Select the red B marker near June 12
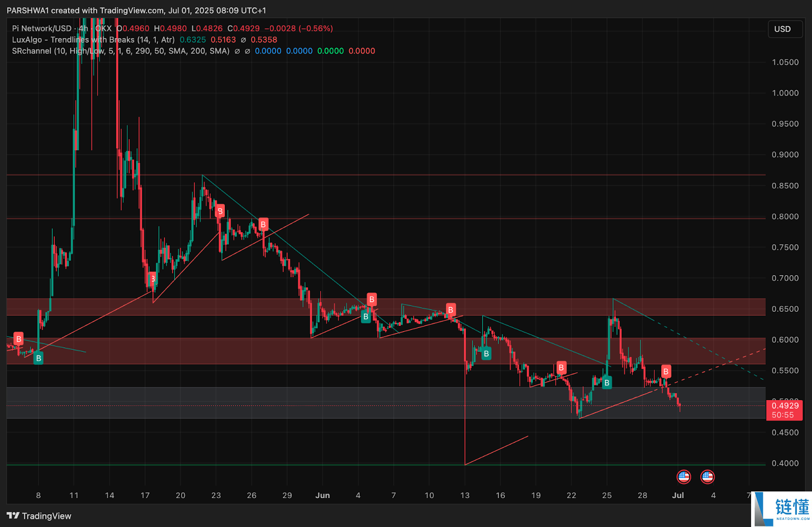 [x=450, y=310]
